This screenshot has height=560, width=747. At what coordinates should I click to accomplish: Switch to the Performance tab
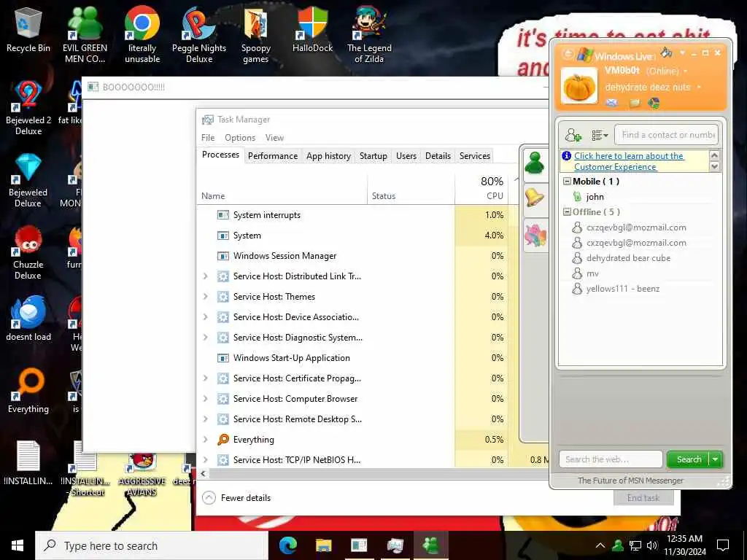pyautogui.click(x=273, y=156)
